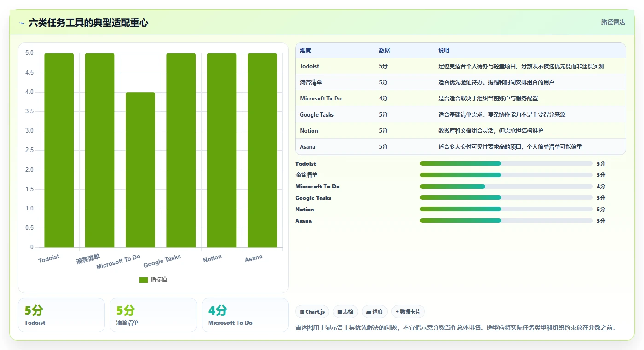Click the 2.5 tick on the chart y-axis
The width and height of the screenshot is (644, 350).
point(29,150)
